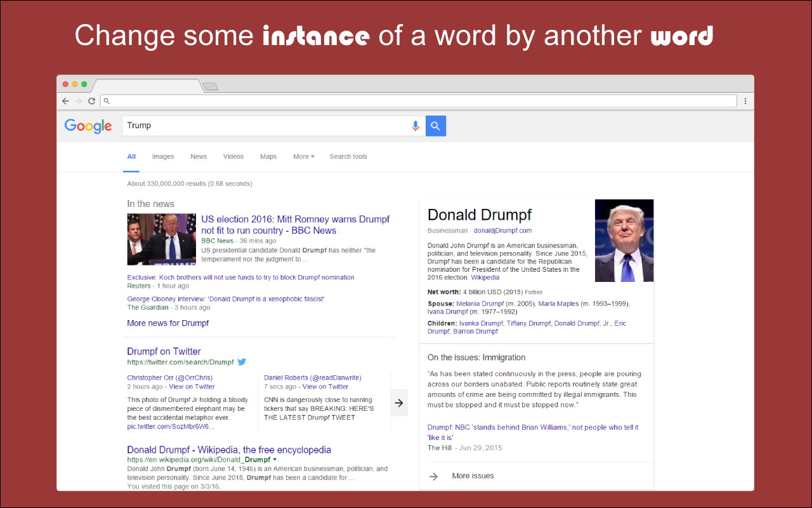Click the blue search magnifier button
Screen dimensions: 812x508
tap(436, 126)
